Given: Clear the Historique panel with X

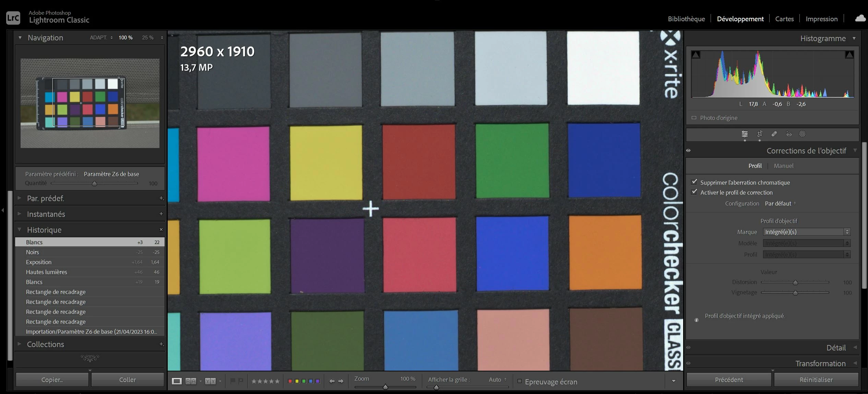Looking at the screenshot, I should 161,230.
